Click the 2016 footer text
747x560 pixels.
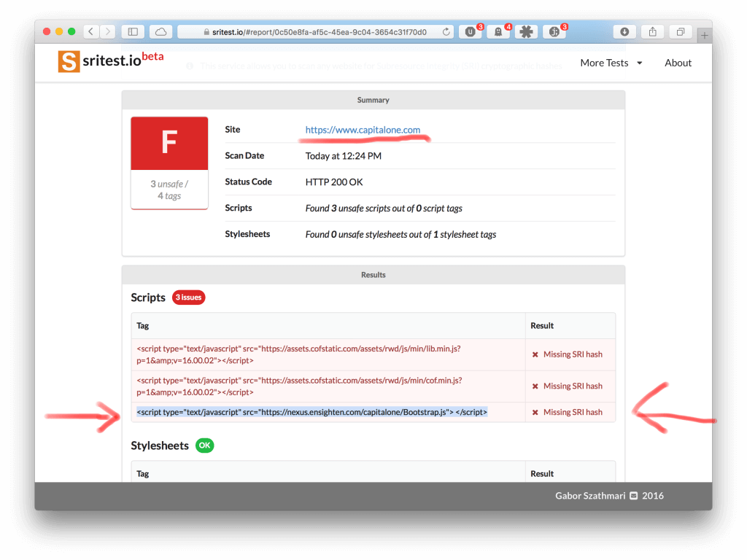pos(653,496)
